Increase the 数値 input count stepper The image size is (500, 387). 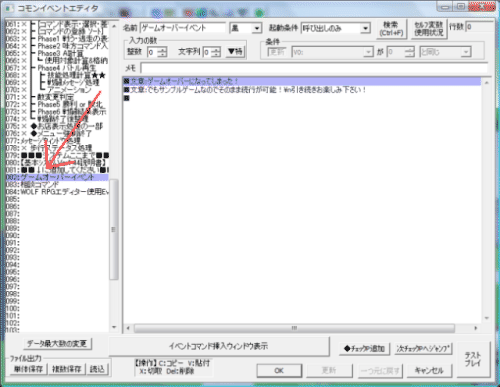162,50
